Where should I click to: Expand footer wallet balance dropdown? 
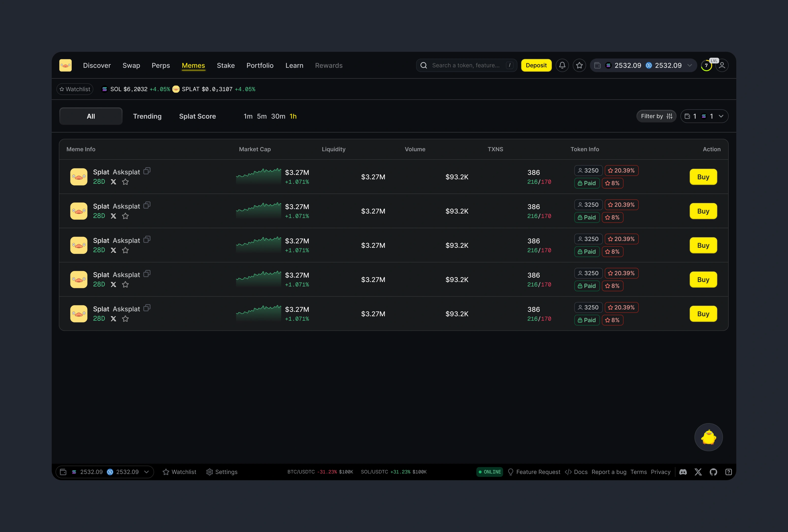click(x=147, y=472)
